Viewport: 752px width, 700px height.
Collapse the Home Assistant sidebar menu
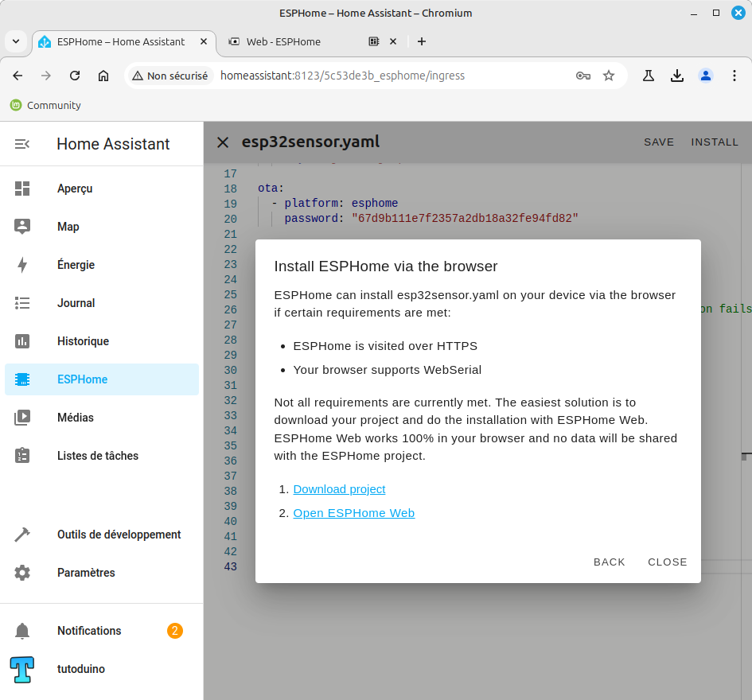[22, 144]
